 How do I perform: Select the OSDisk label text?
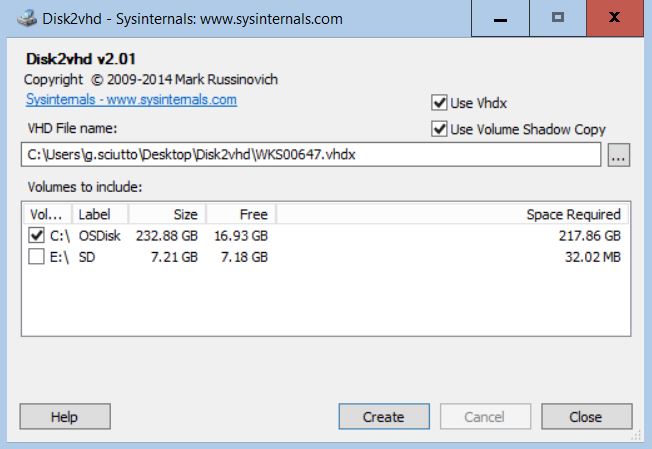coord(99,236)
